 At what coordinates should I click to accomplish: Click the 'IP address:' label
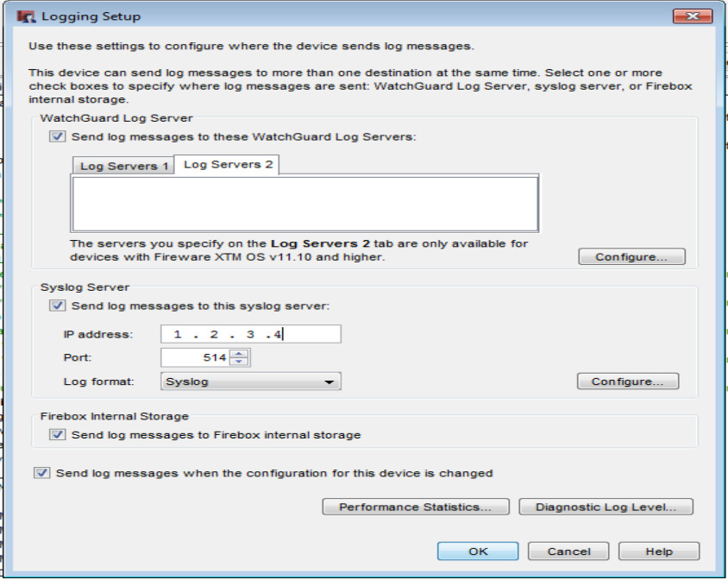click(x=98, y=334)
